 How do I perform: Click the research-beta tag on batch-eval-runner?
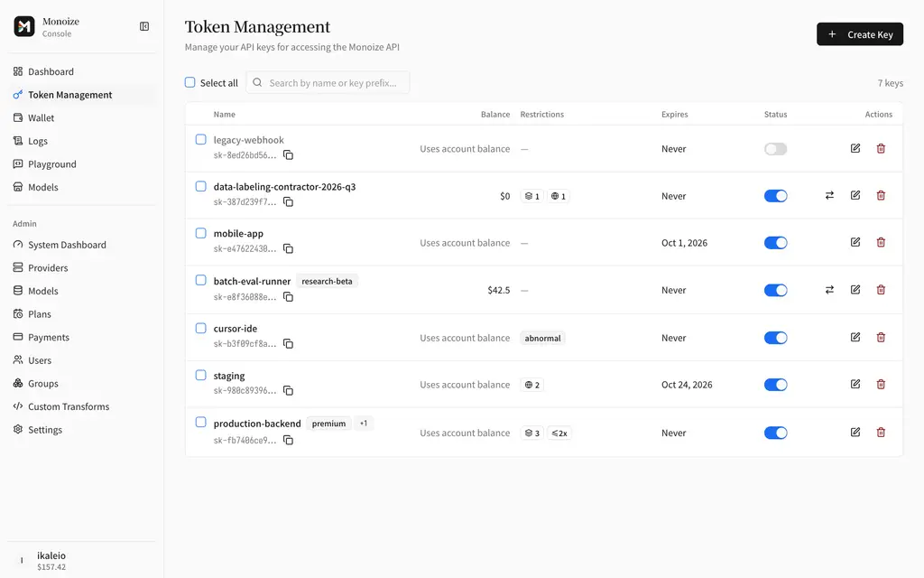(327, 282)
